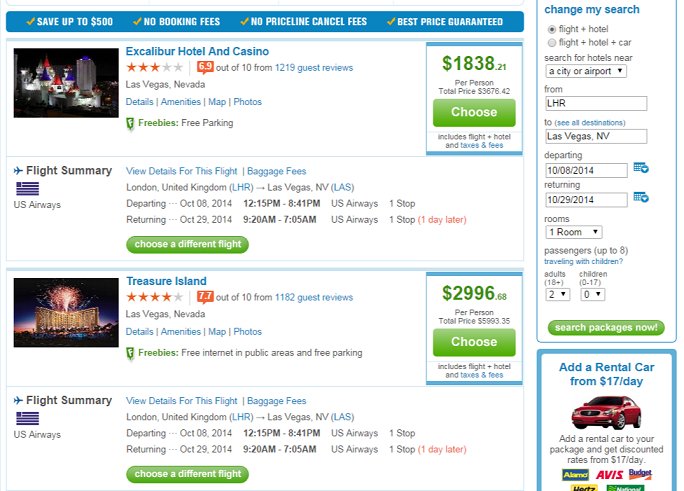The width and height of the screenshot is (684, 491).
Task: Click the US Airways flag logo for Excalibur
Action: pos(27,188)
